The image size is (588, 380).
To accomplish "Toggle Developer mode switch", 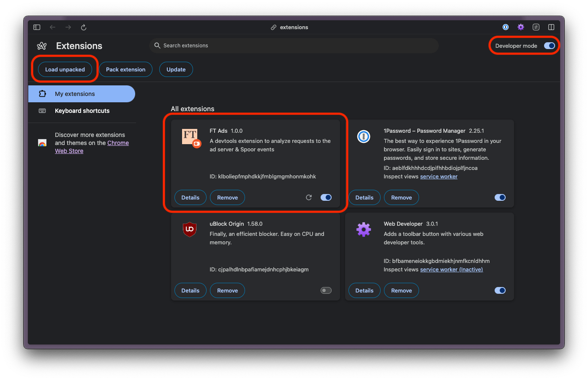I will tap(550, 46).
